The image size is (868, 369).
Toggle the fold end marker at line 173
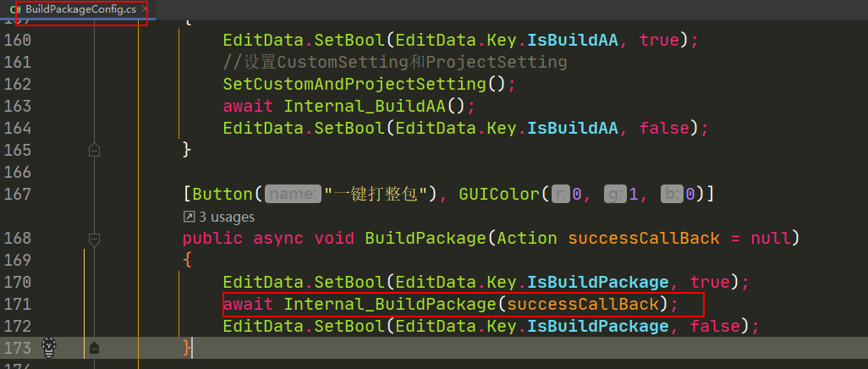94,347
